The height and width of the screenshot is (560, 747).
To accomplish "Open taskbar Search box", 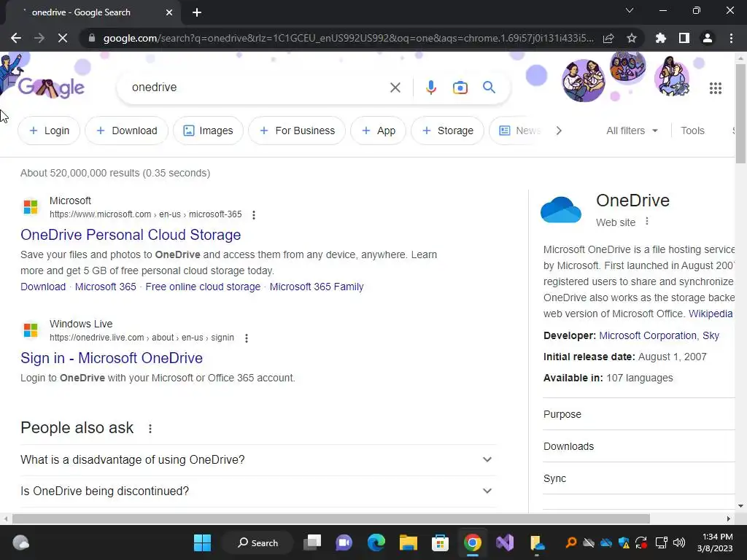I will tap(258, 542).
